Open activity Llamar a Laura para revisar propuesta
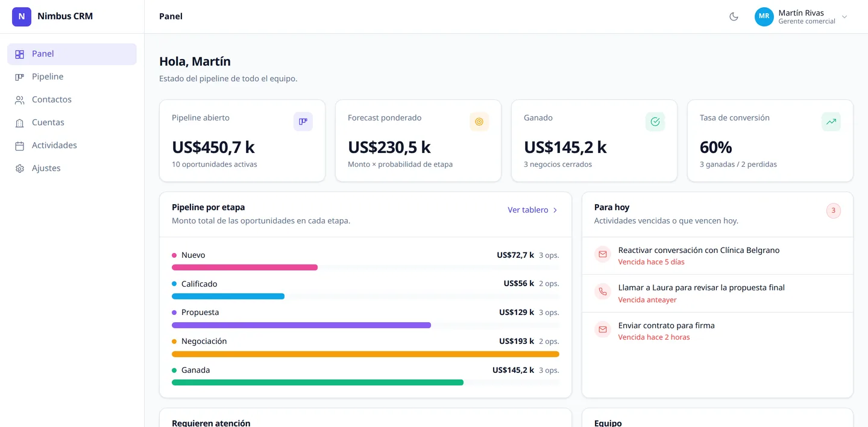 pos(717,293)
